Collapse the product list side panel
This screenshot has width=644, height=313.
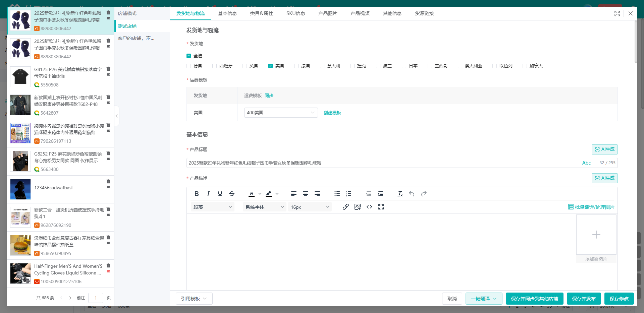click(x=117, y=116)
